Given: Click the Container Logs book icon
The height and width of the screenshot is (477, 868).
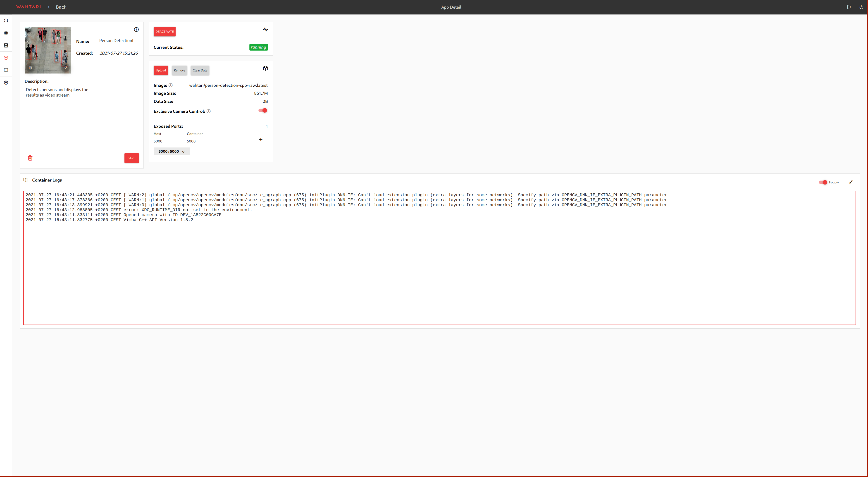Looking at the screenshot, I should pos(26,180).
